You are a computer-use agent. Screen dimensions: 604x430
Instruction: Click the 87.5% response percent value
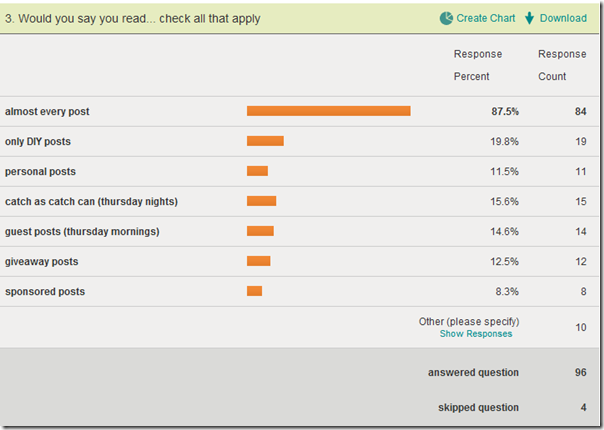tap(504, 111)
